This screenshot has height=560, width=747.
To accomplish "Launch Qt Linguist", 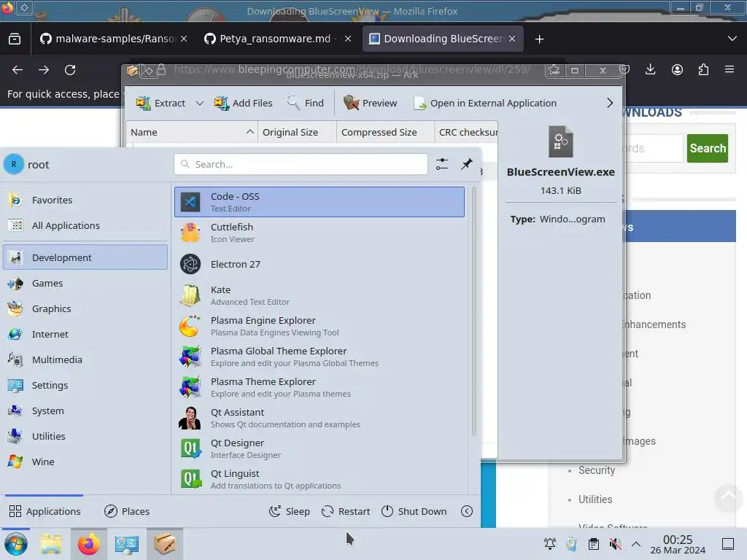I will [320, 479].
